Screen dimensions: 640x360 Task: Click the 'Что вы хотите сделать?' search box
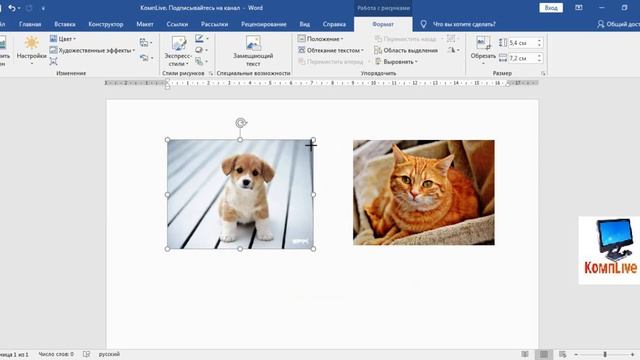(464, 24)
